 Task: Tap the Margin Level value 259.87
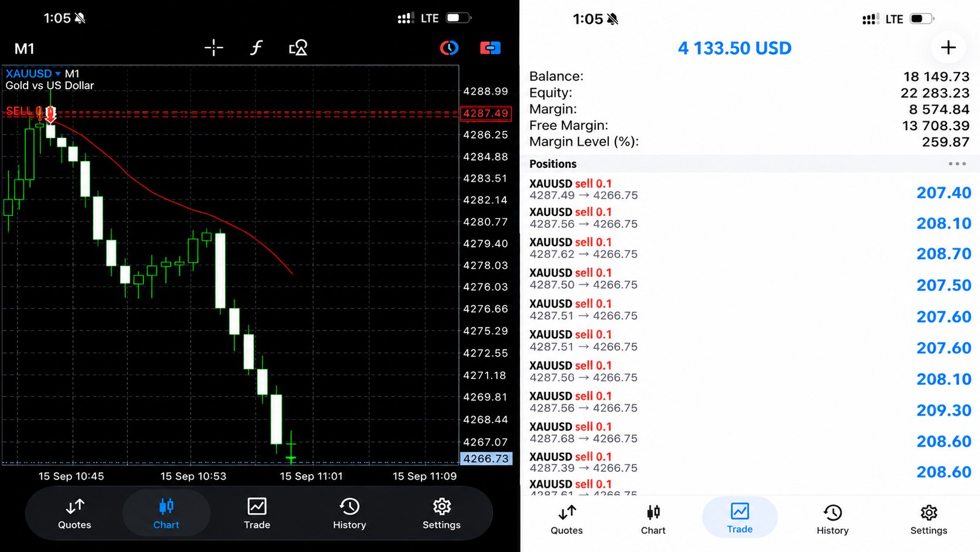pyautogui.click(x=945, y=142)
